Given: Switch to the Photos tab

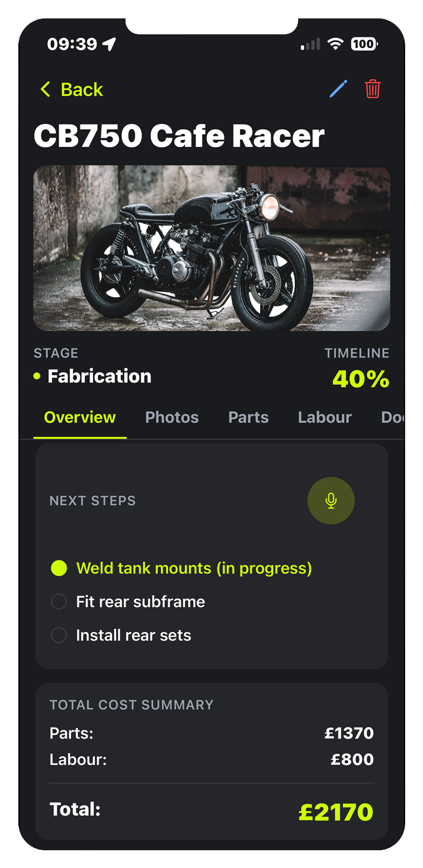Looking at the screenshot, I should point(172,417).
